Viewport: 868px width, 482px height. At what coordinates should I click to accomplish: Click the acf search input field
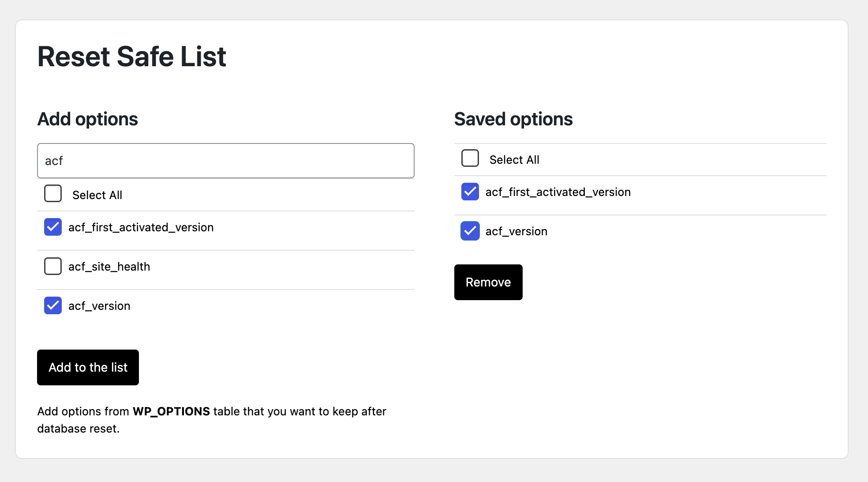(226, 161)
